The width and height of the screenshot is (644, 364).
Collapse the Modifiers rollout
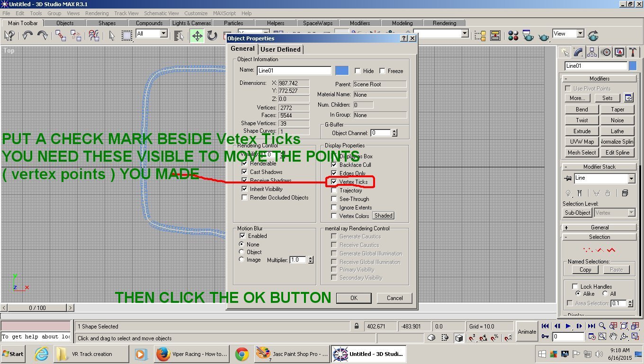point(599,79)
